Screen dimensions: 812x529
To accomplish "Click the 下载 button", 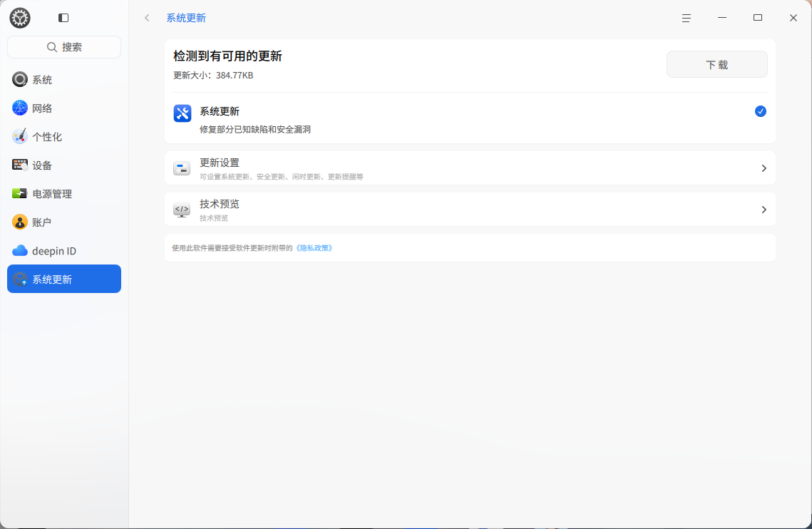I will click(716, 64).
